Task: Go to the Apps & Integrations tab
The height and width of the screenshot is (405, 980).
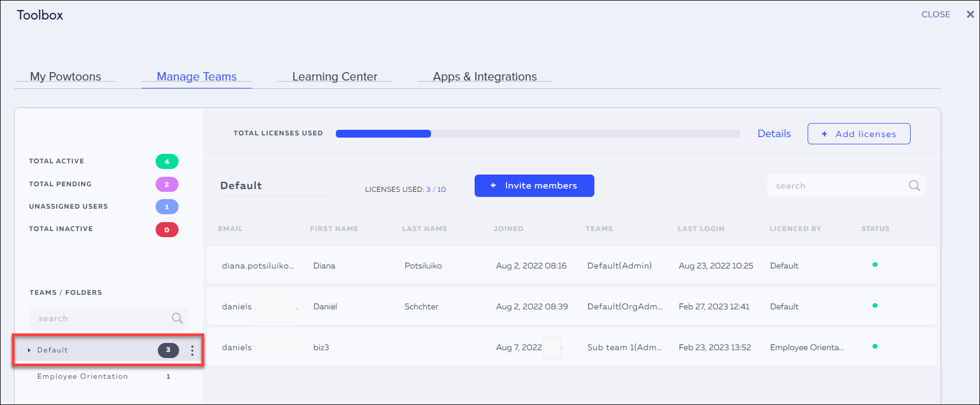Action: click(x=485, y=77)
